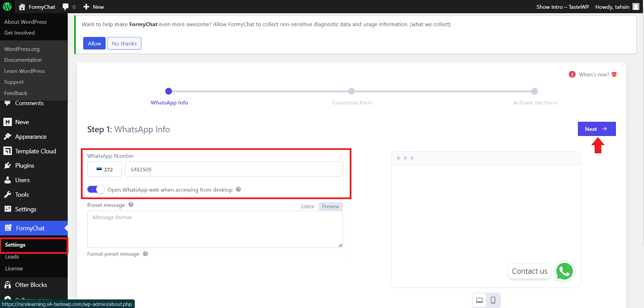This screenshot has width=644, height=308.
Task: Open the Appearance menu
Action: pyautogui.click(x=31, y=137)
